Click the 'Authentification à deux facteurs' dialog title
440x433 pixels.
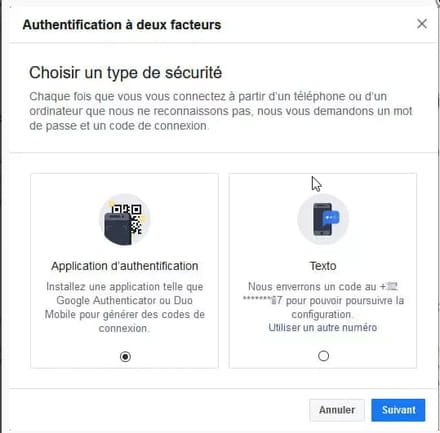coord(122,25)
